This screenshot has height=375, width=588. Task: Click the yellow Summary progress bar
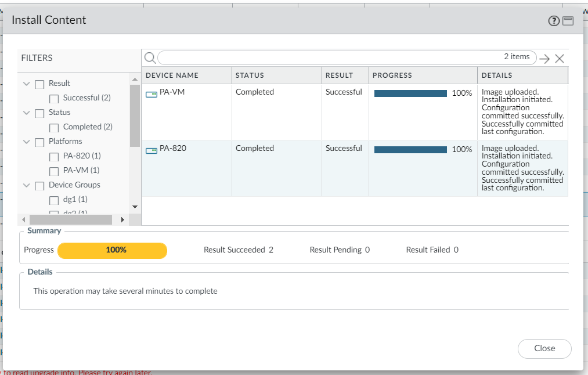click(112, 250)
